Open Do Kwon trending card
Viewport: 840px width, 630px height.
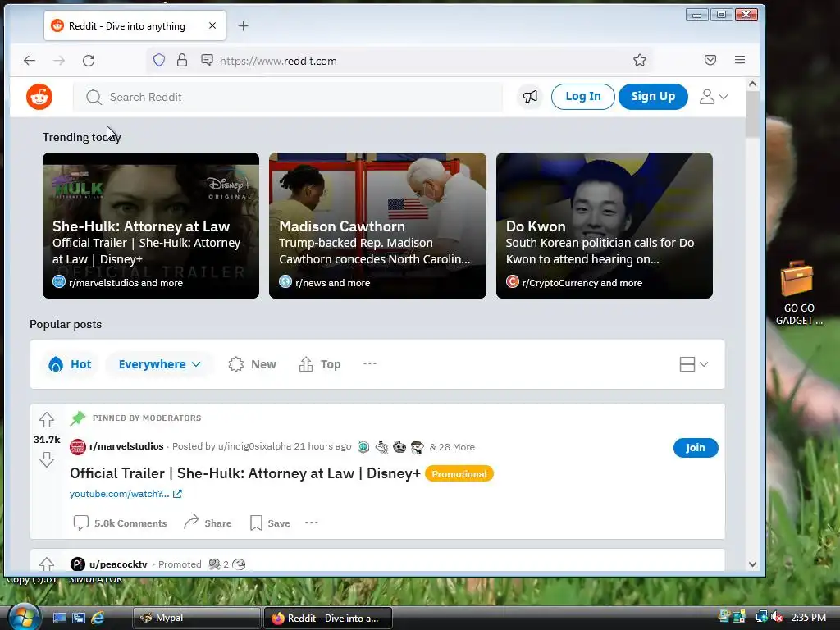[x=605, y=226]
